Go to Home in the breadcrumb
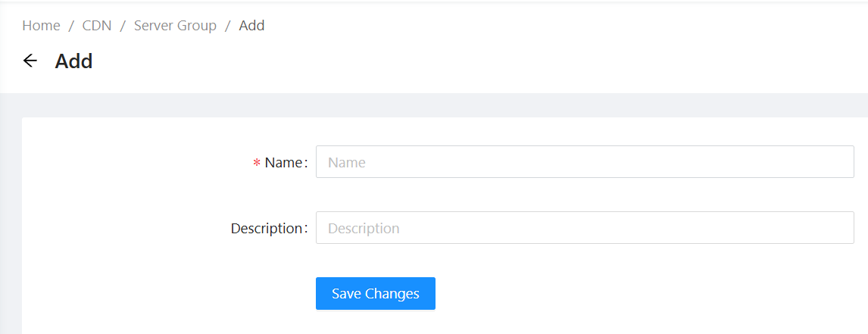Viewport: 868px width, 334px height. (41, 26)
